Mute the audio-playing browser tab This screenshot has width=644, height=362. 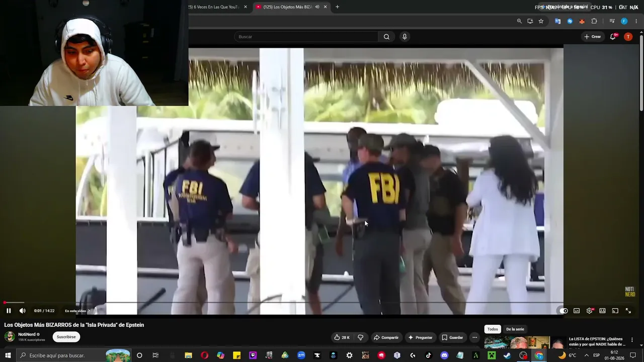click(x=317, y=7)
